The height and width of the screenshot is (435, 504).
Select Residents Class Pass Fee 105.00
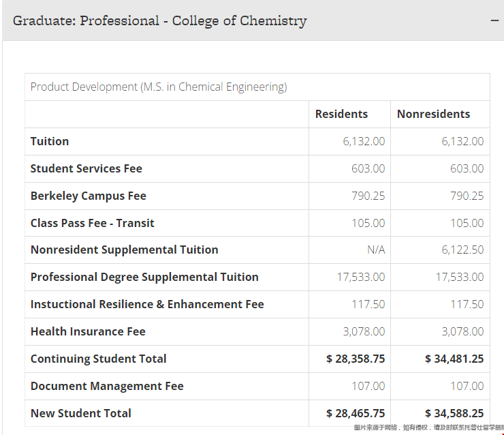368,223
